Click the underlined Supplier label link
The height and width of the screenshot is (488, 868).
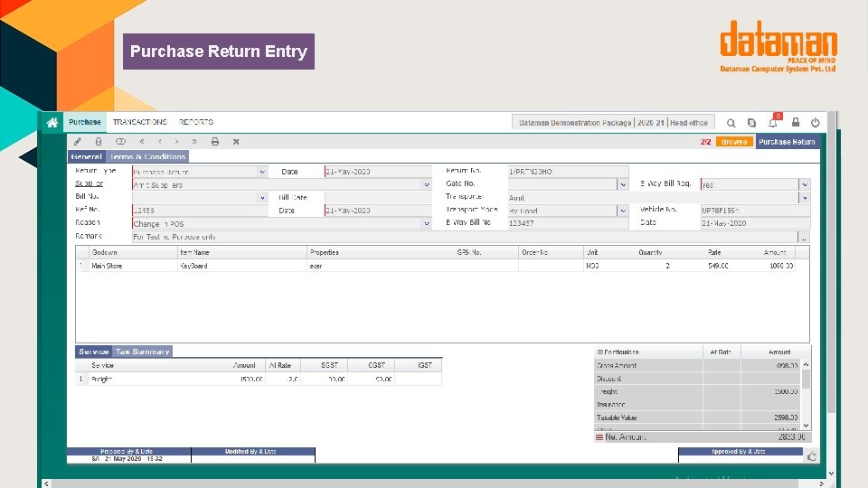[90, 183]
